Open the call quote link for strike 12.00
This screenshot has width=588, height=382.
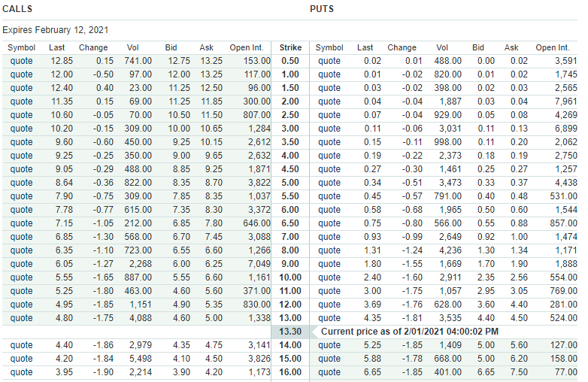pyautogui.click(x=21, y=305)
